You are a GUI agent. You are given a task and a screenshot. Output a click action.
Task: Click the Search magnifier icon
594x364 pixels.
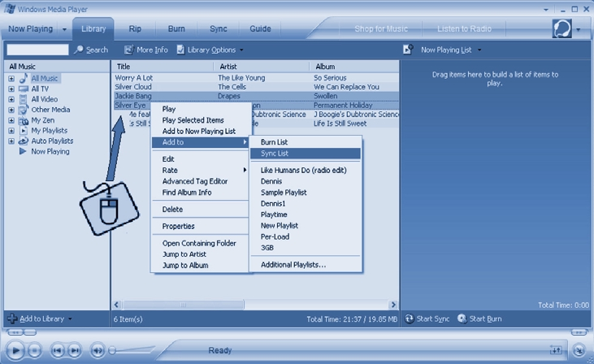coord(79,50)
